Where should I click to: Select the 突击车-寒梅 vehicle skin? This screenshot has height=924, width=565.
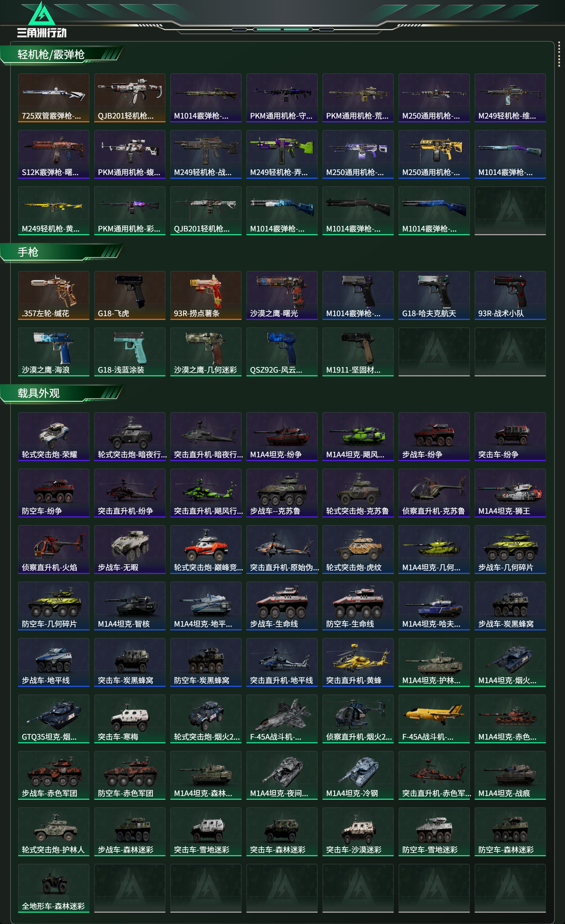pos(130,719)
